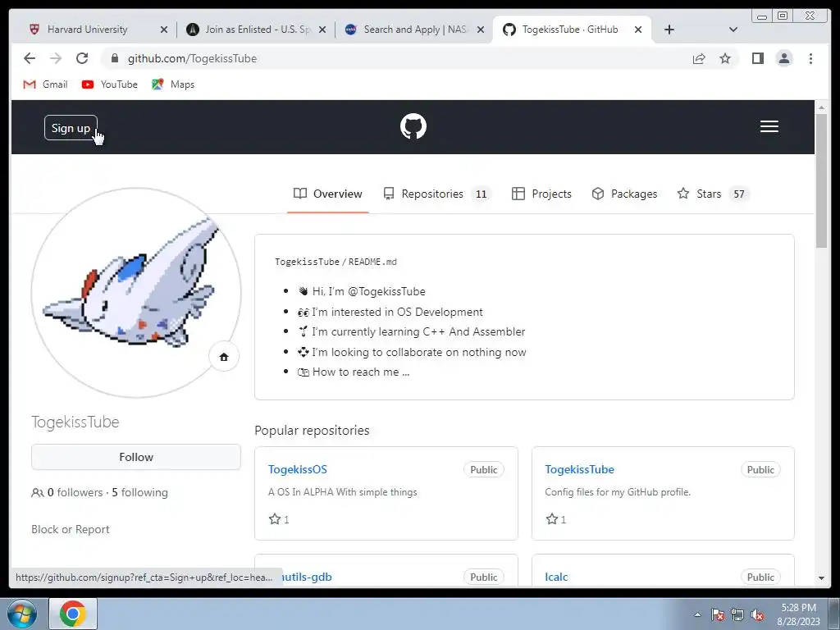
Task: Click the Public badge on TogekissOS card
Action: (x=484, y=470)
